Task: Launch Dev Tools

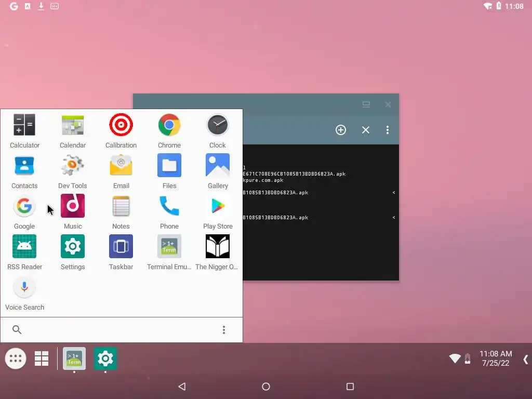Action: [73, 171]
